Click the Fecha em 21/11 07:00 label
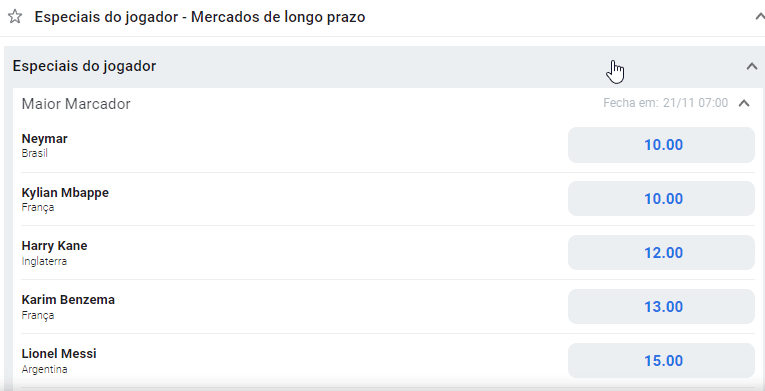The width and height of the screenshot is (765, 391). (665, 103)
